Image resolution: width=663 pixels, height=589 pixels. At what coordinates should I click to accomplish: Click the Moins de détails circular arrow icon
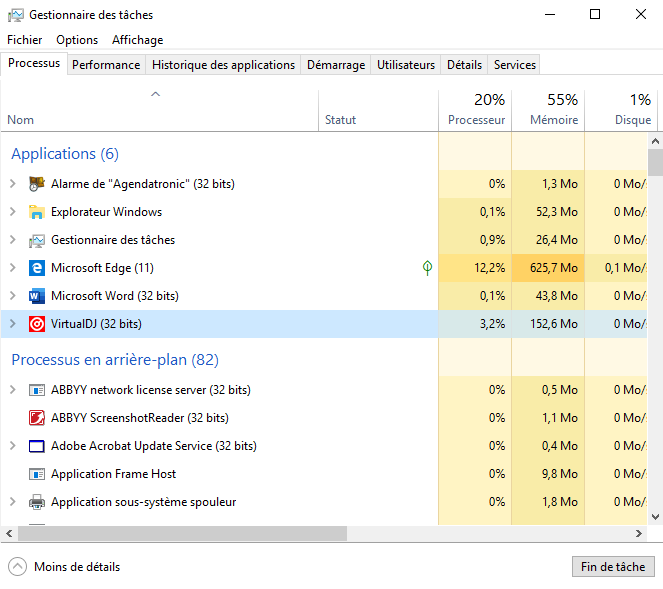pyautogui.click(x=17, y=567)
